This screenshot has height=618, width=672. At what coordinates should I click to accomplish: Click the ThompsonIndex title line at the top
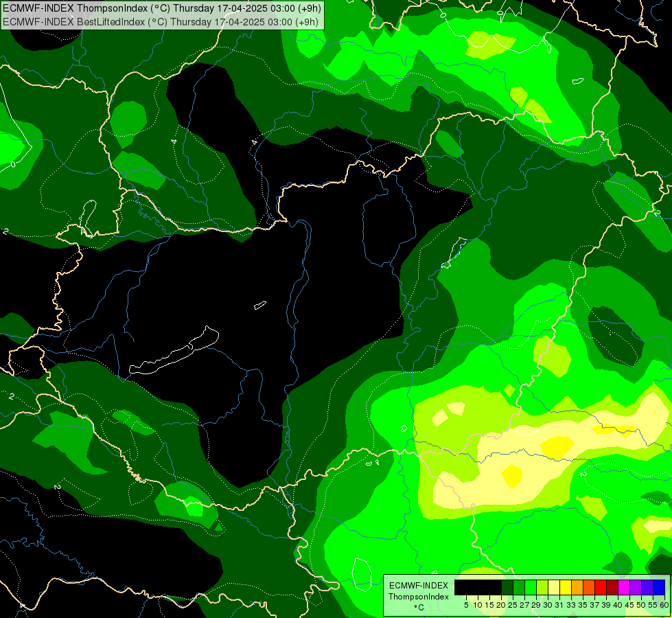coord(161,8)
